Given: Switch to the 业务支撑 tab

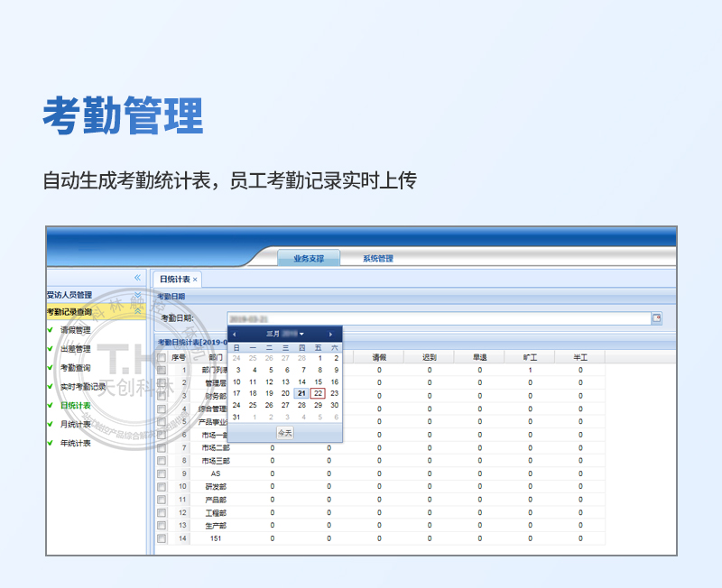Looking at the screenshot, I should click(x=308, y=259).
